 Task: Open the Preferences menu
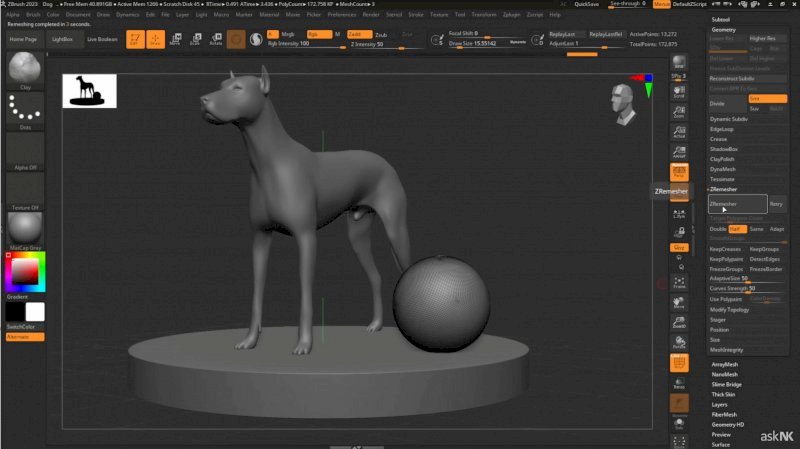point(341,15)
